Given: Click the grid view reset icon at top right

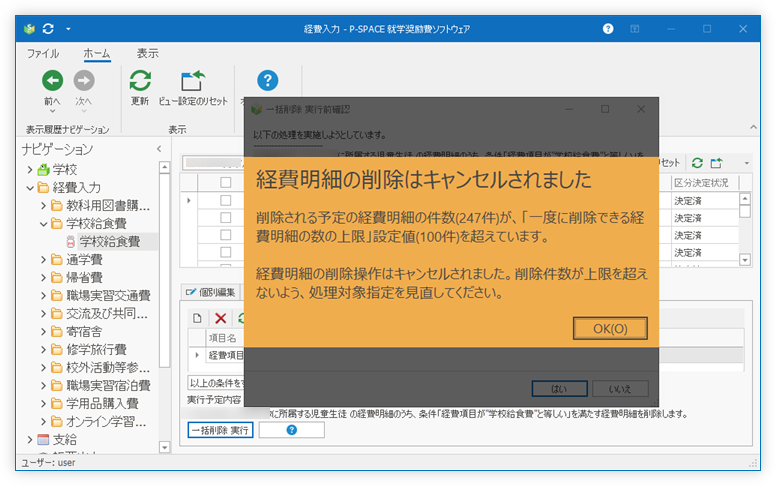Looking at the screenshot, I should pos(716,163).
